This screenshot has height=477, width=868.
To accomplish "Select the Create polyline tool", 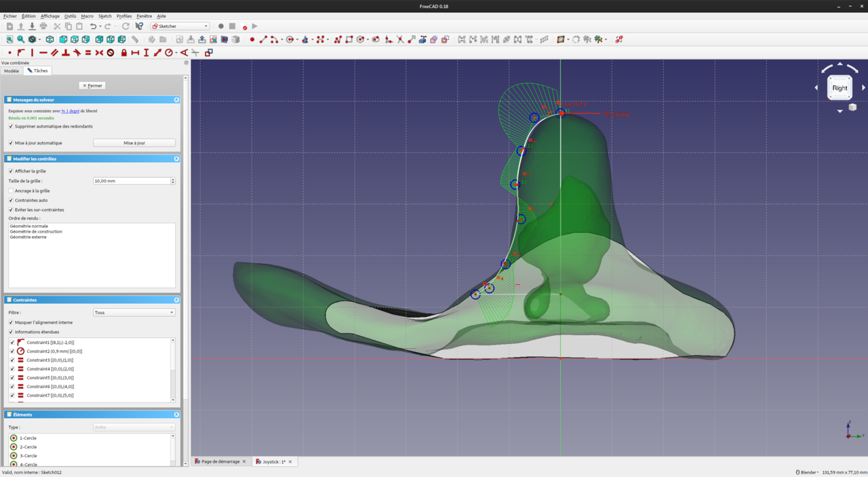I will 338,39.
